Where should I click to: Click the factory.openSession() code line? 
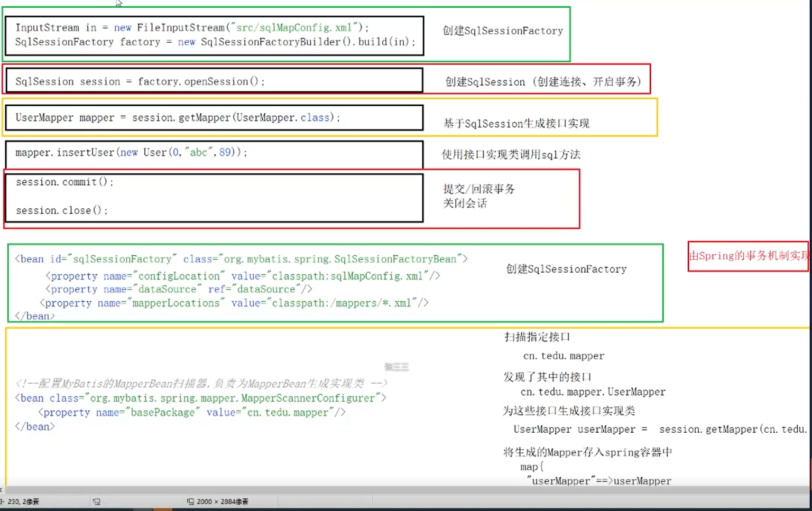click(x=140, y=81)
